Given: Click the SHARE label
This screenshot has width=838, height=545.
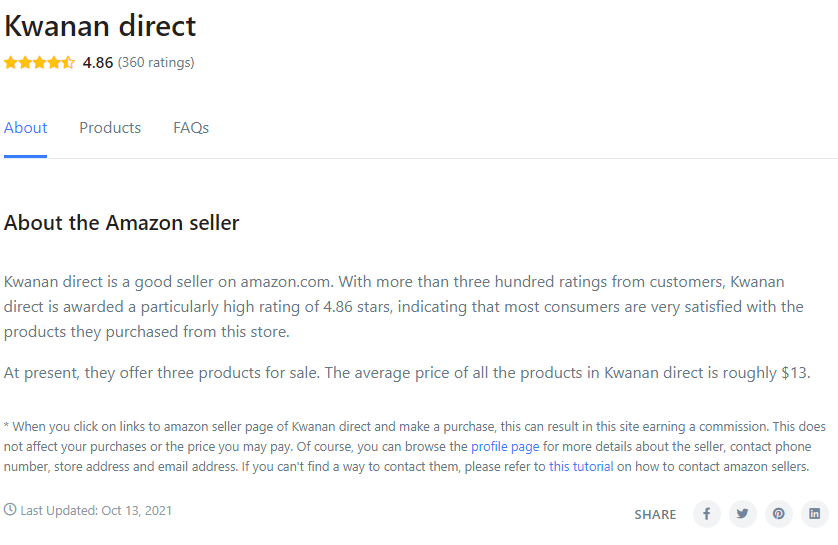Looking at the screenshot, I should (655, 515).
